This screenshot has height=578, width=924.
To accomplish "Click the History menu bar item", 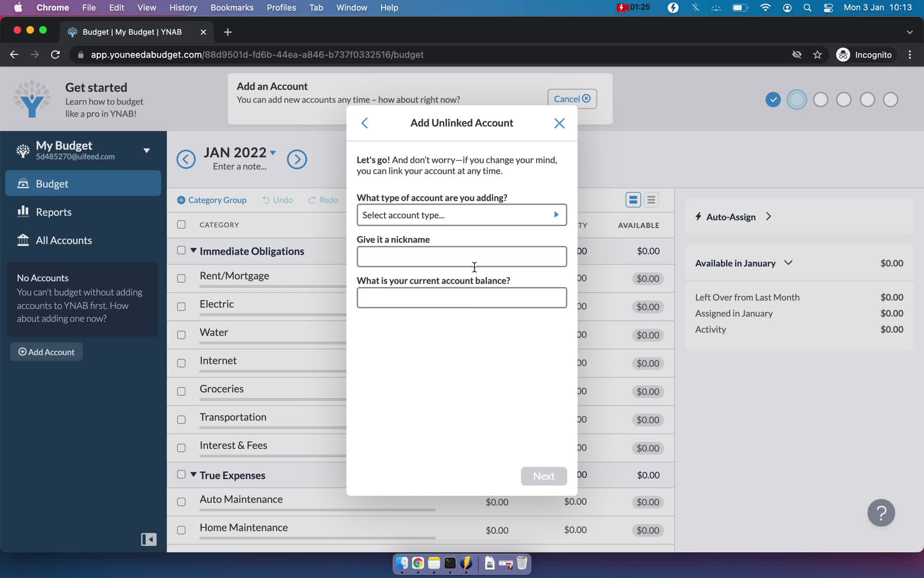I will click(x=183, y=7).
